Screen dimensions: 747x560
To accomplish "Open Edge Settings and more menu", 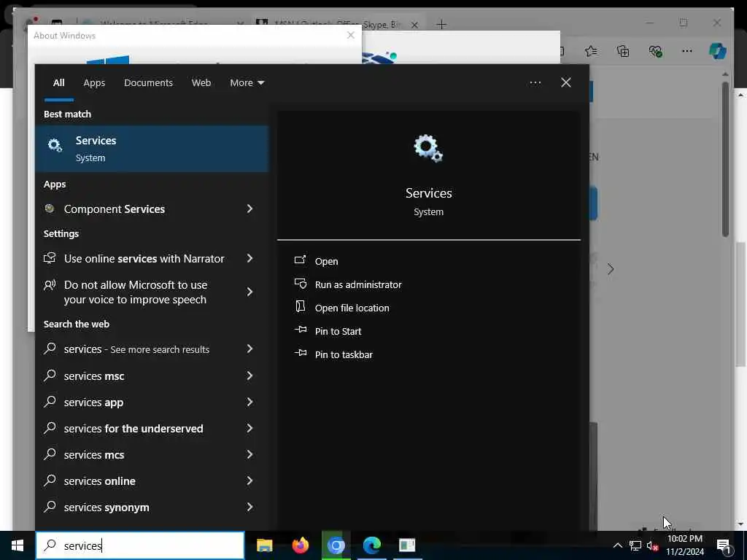I will [686, 51].
